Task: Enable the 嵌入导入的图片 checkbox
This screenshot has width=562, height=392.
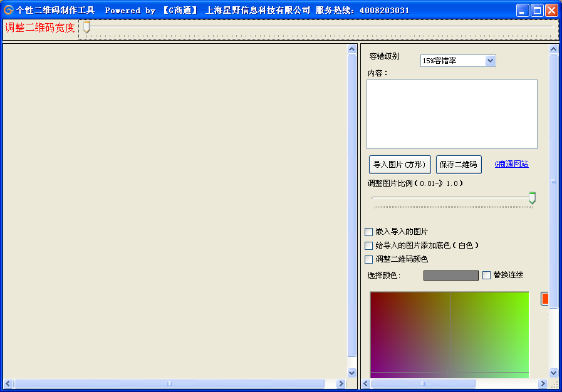Action: pyautogui.click(x=368, y=232)
